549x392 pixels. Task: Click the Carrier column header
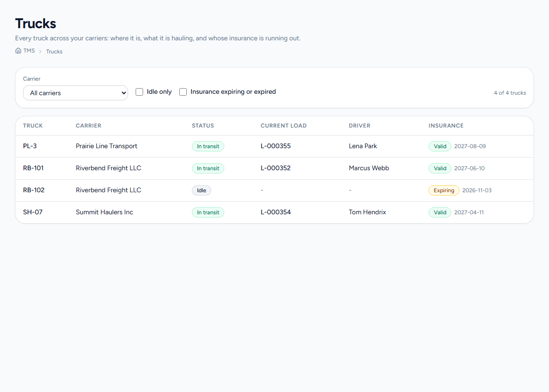(89, 126)
